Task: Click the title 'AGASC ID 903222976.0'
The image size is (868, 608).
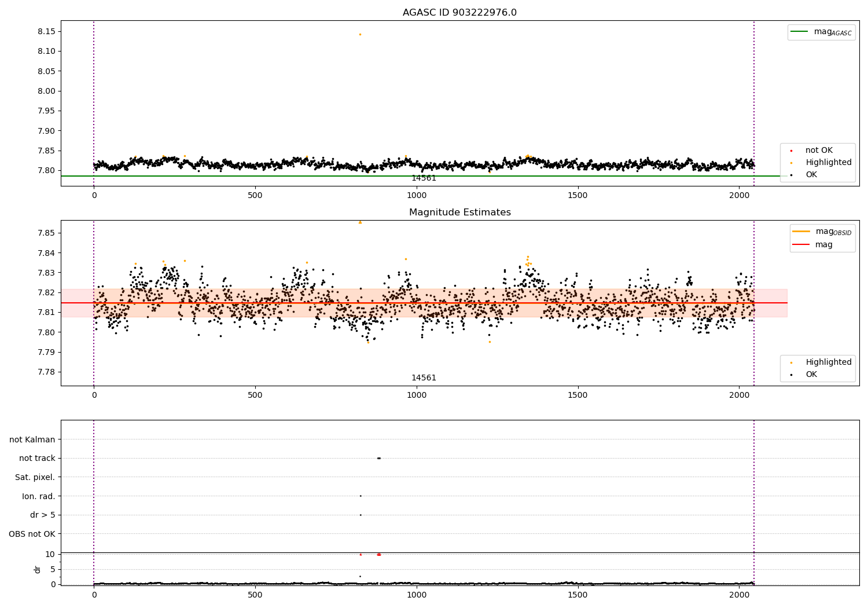Action: 459,13
